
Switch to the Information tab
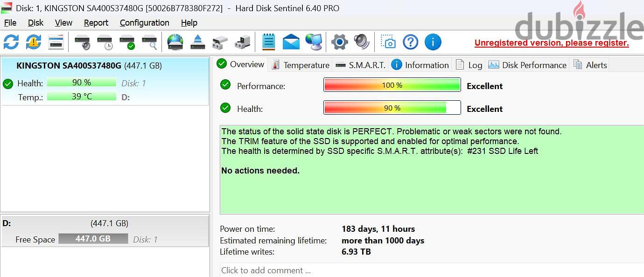click(x=420, y=65)
